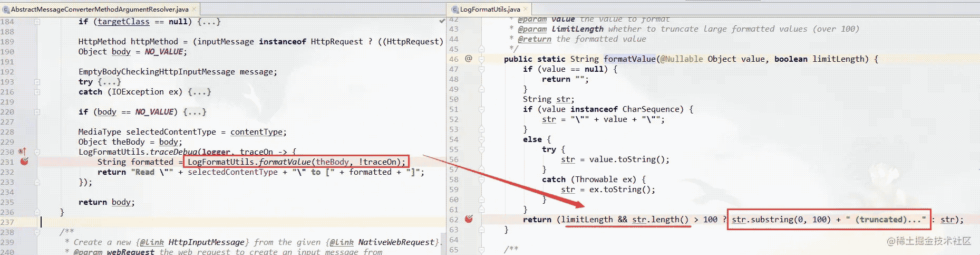Click 'NO_VALUE' on line 190

pyautogui.click(x=164, y=52)
